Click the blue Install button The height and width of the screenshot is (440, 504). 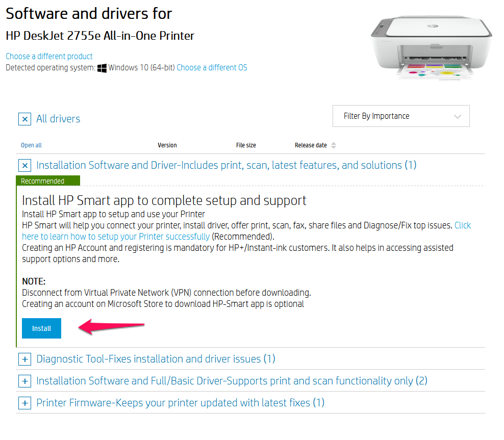(41, 328)
